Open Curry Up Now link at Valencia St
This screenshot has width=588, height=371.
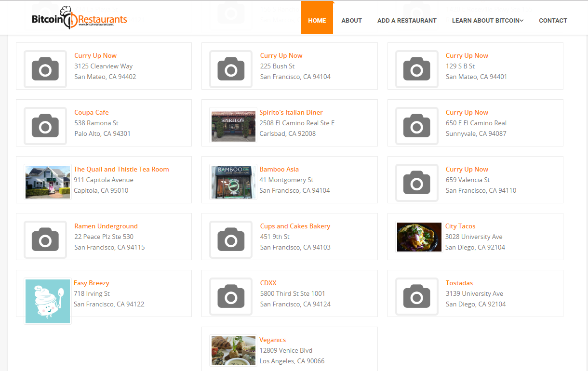467,169
